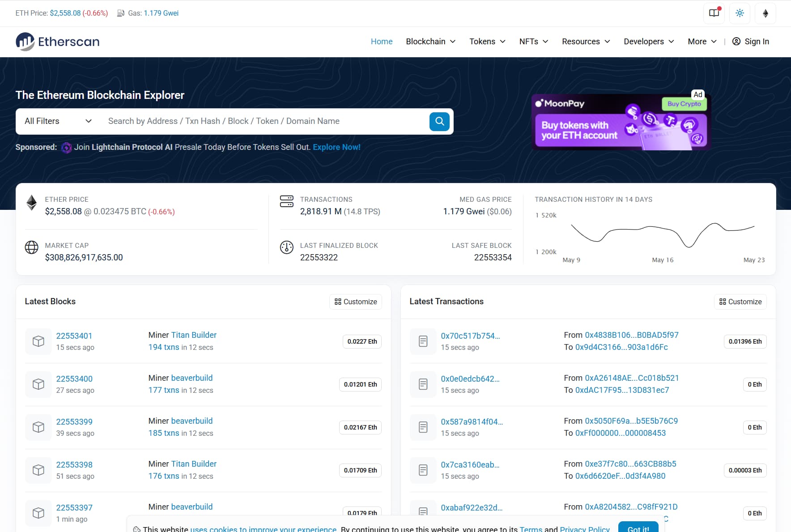Click the search magnifier button
The height and width of the screenshot is (532, 791).
tap(439, 121)
